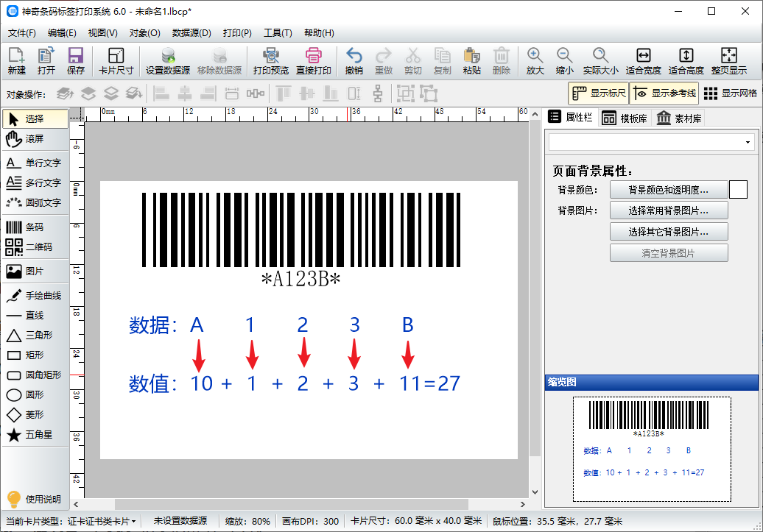
Task: Click the 适合高度 fit height icon
Action: (686, 61)
